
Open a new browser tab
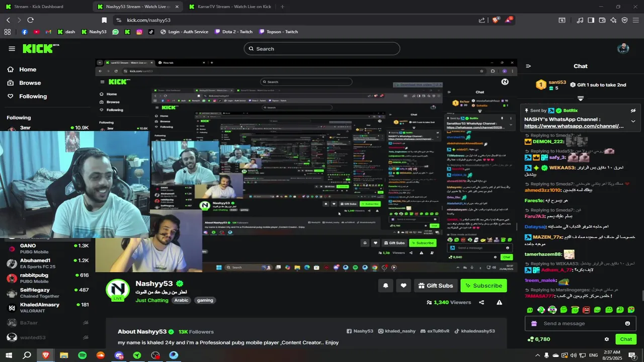282,7
